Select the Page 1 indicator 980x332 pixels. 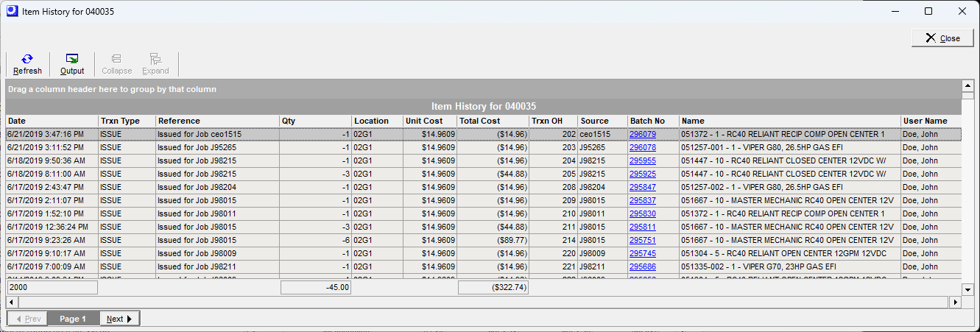pyautogui.click(x=74, y=319)
